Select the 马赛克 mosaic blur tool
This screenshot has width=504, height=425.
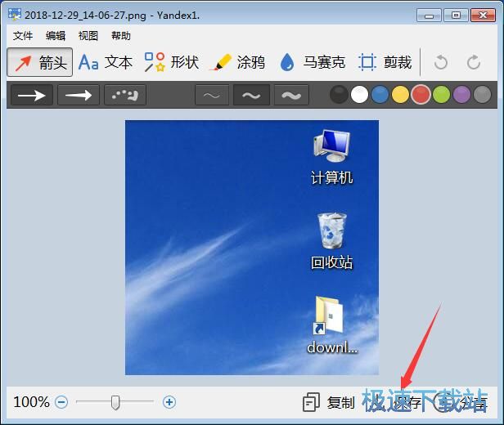[x=312, y=62]
